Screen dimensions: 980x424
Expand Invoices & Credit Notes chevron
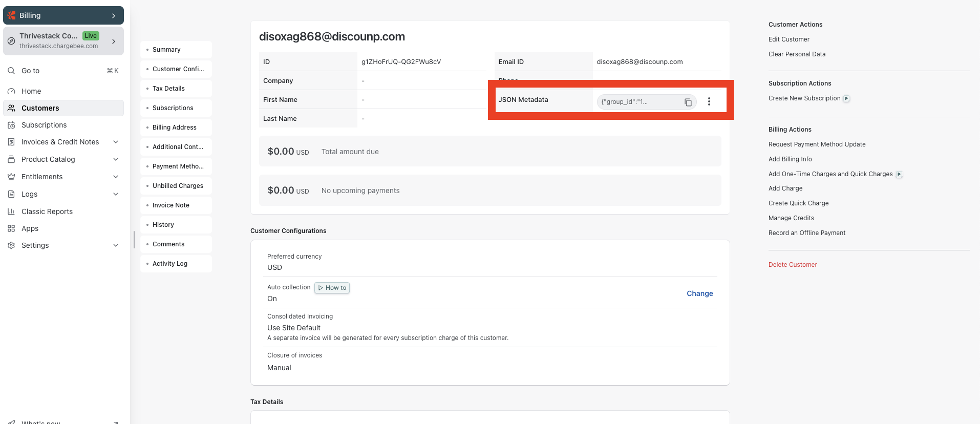116,142
